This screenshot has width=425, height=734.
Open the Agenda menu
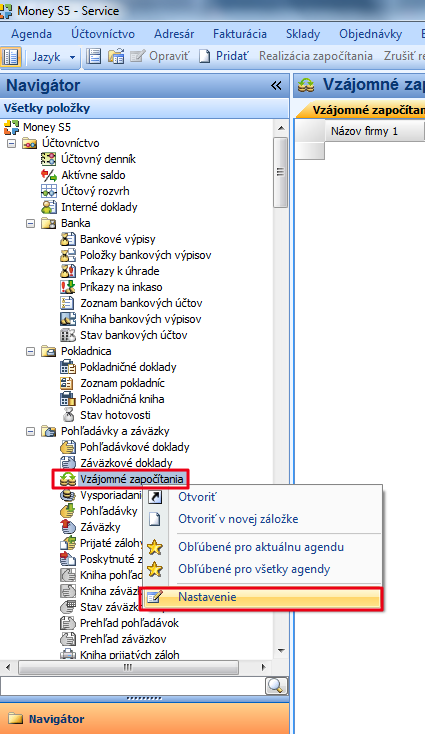click(31, 34)
